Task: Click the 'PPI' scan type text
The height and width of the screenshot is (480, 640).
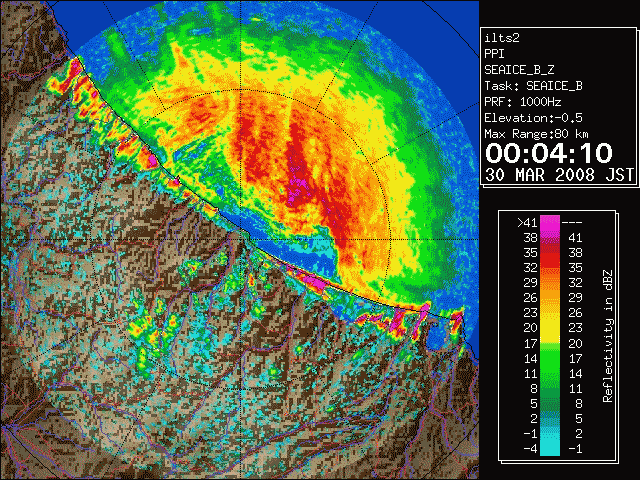Action: (x=494, y=54)
